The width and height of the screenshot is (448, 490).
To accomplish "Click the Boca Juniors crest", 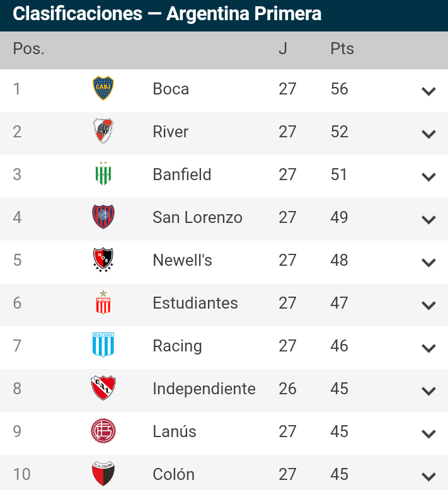I will click(x=103, y=88).
